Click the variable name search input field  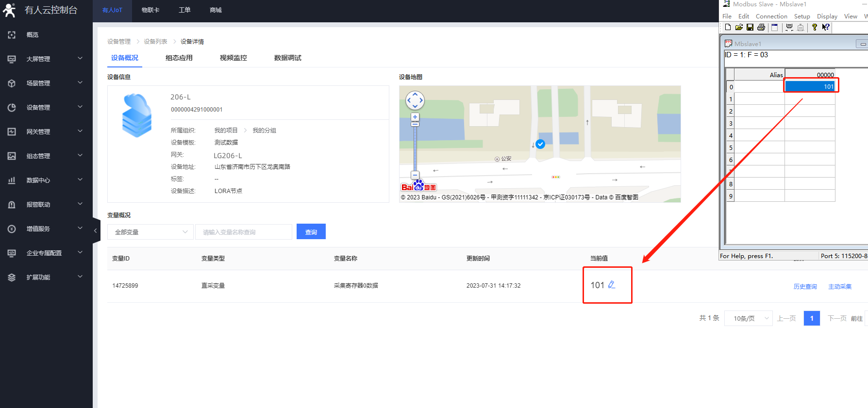243,232
